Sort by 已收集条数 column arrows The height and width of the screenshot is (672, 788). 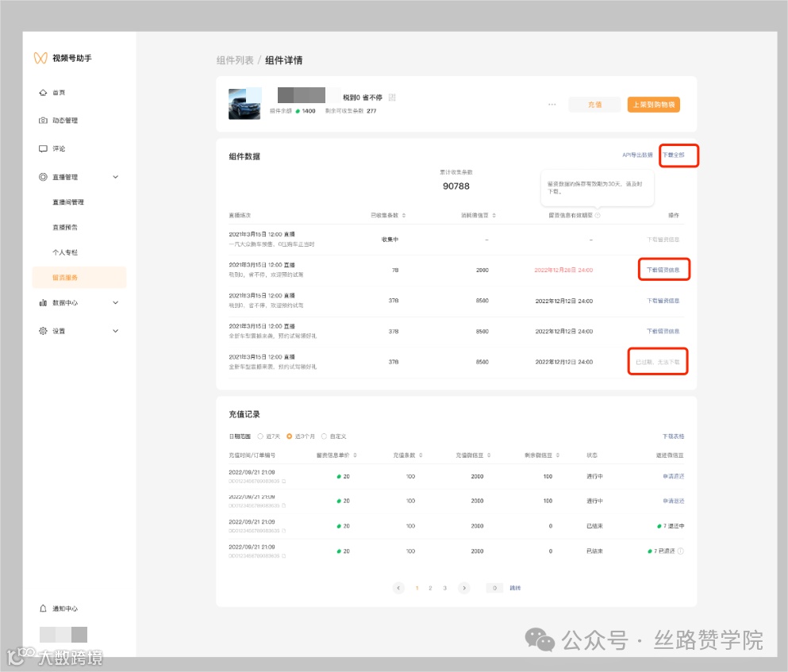click(x=404, y=216)
